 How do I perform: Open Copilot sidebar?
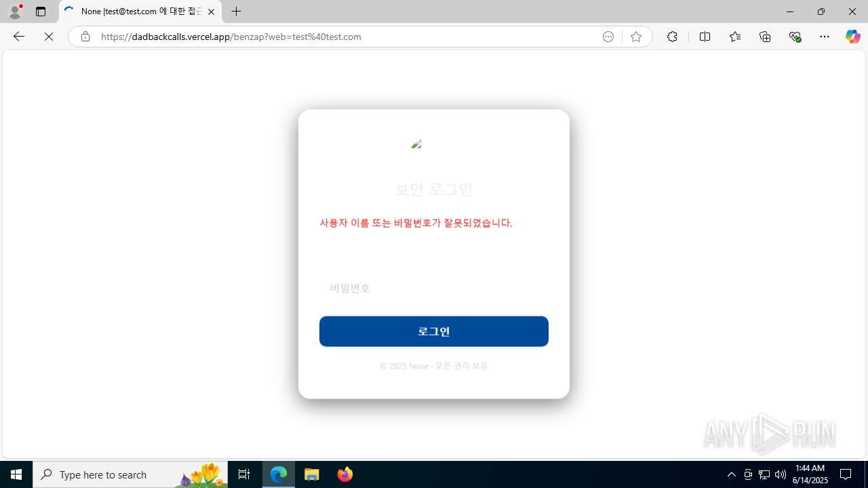point(852,37)
